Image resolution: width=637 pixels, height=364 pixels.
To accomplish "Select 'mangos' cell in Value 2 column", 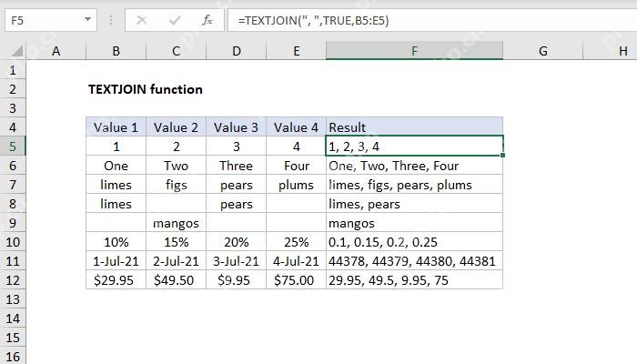I will (176, 223).
